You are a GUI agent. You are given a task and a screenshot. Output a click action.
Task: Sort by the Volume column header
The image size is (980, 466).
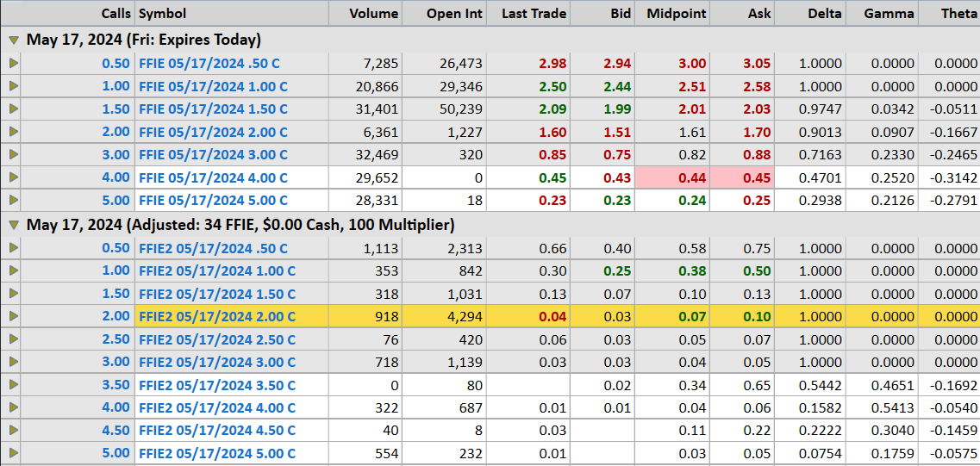click(x=373, y=14)
